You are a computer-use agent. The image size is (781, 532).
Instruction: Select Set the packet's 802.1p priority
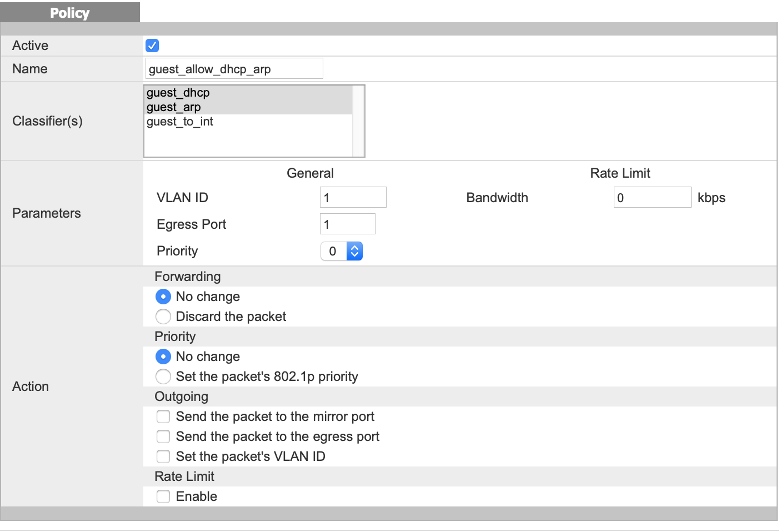tap(163, 377)
